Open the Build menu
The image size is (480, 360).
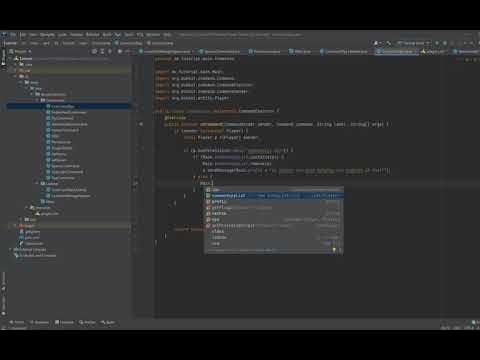(x=107, y=34)
